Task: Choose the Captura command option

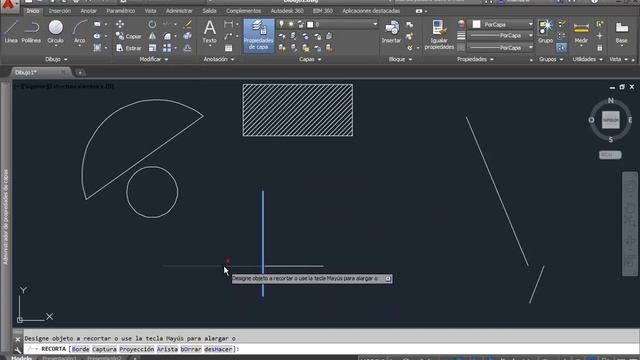Action: coord(104,349)
